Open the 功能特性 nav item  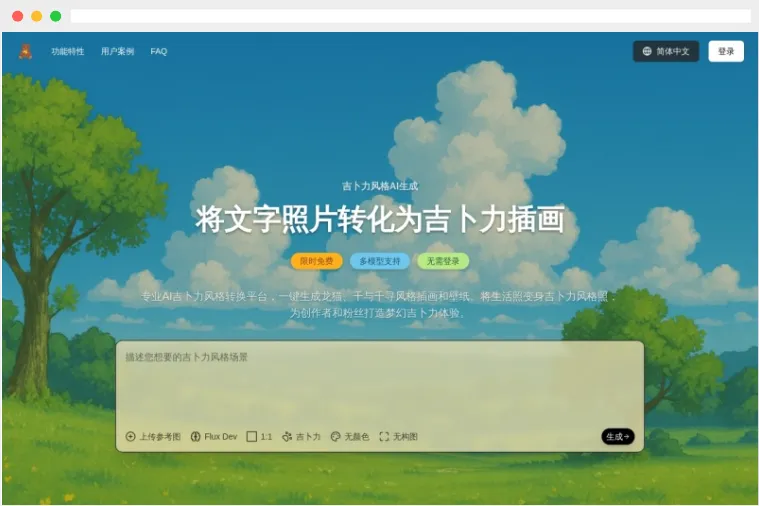[x=68, y=51]
